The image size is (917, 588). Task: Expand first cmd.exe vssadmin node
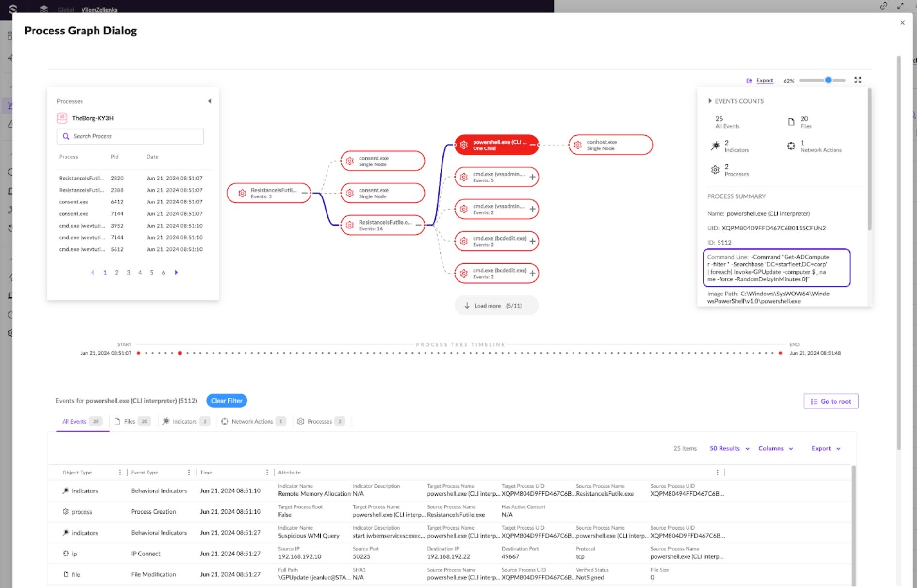point(533,177)
